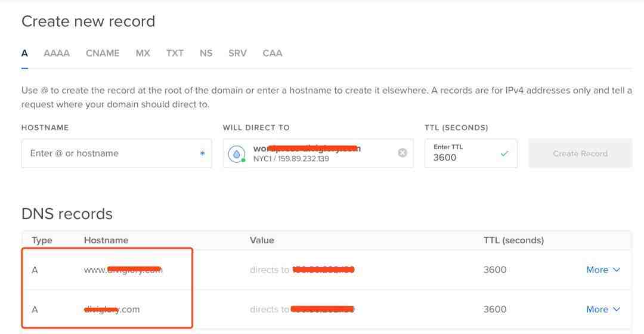Open the SRV record tab
Viewport: 644px width, 334px height.
237,53
